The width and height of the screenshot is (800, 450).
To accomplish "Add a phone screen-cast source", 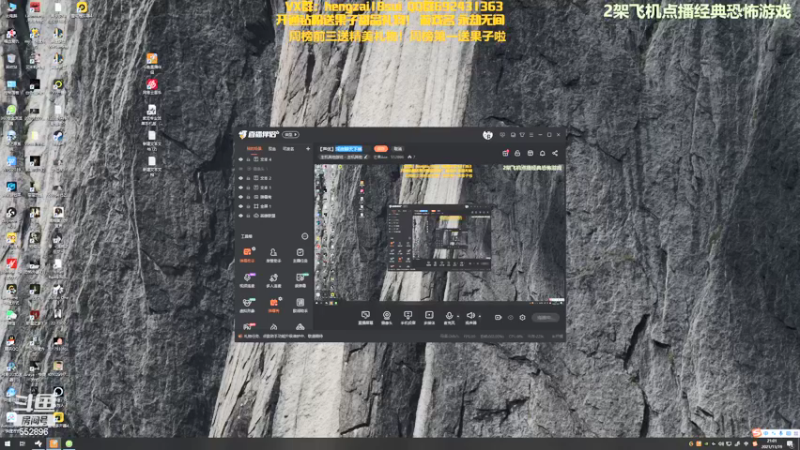I will tap(408, 317).
